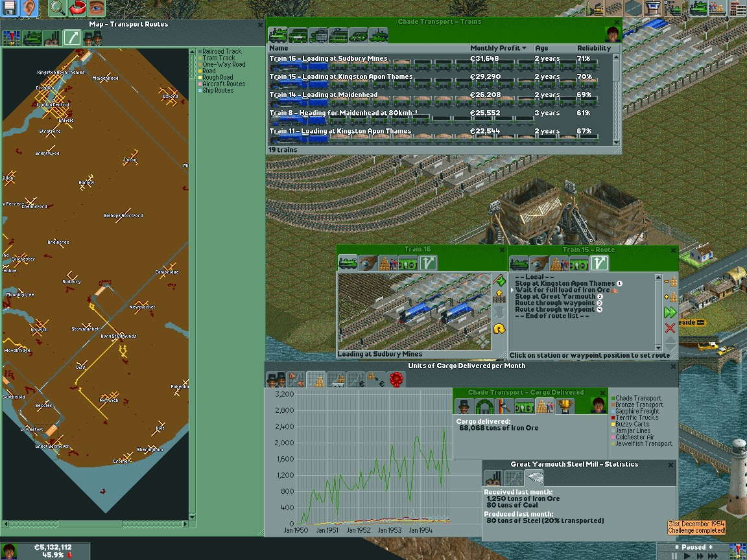Open the zoom magnifier menu
The width and height of the screenshot is (747, 560).
(x=57, y=8)
